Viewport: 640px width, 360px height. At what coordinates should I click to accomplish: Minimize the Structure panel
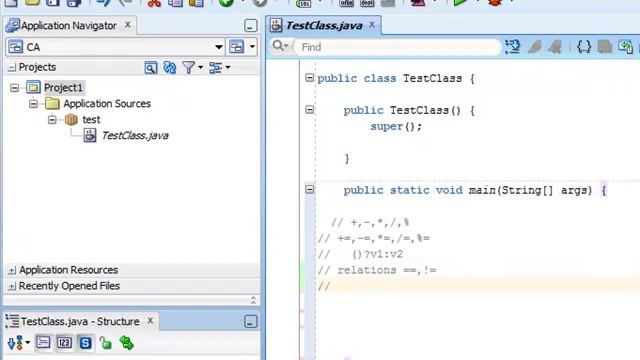[x=251, y=322]
